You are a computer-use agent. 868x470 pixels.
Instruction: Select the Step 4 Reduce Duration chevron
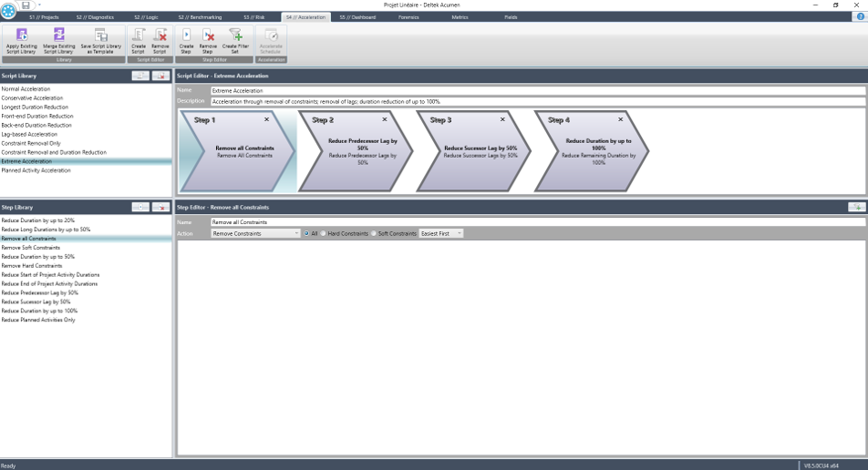click(592, 151)
